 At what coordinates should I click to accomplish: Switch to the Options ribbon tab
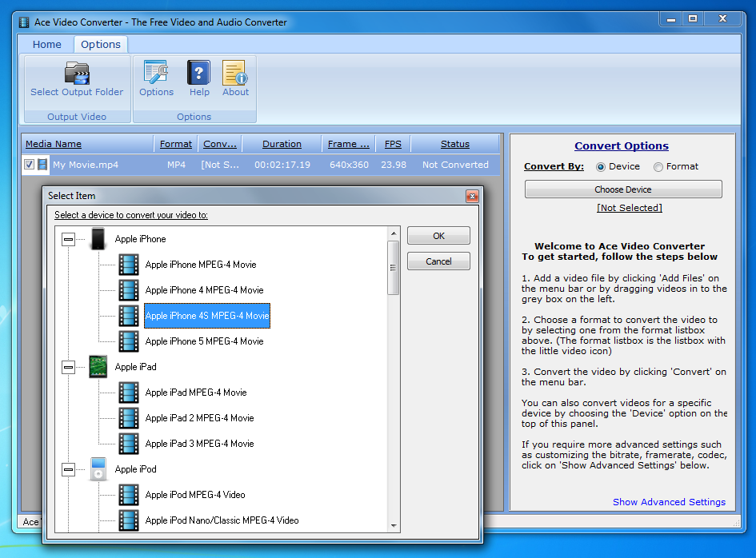coord(100,44)
